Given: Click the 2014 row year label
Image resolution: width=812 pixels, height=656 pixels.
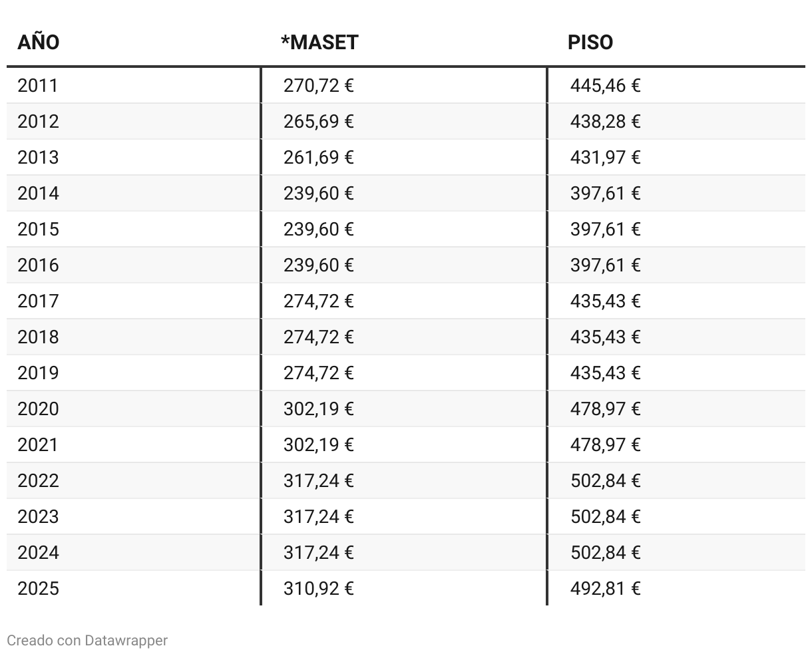Looking at the screenshot, I should point(38,194).
